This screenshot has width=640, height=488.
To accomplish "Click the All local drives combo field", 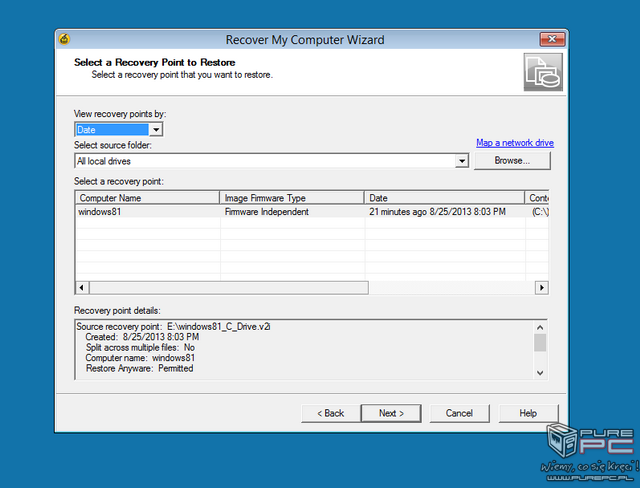I will tap(271, 161).
